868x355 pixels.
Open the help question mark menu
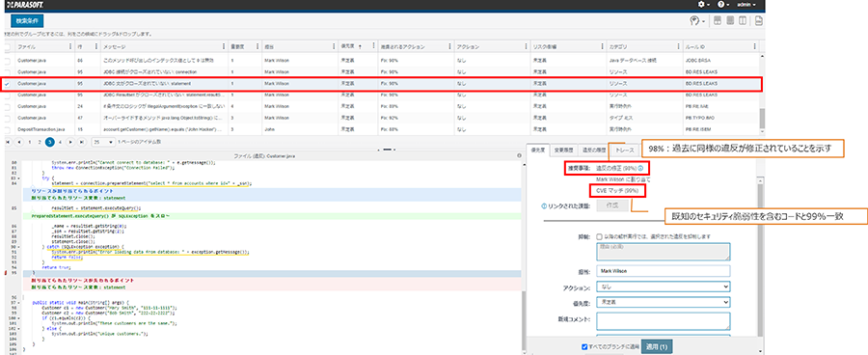(x=722, y=5)
